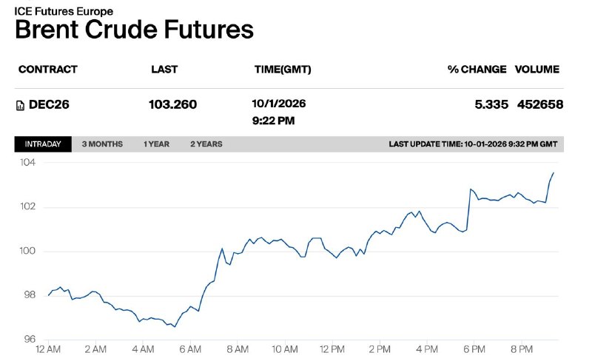This screenshot has width=592, height=364.
Task: Click the chart line's latest peak near 9 PM
Action: coord(553,173)
